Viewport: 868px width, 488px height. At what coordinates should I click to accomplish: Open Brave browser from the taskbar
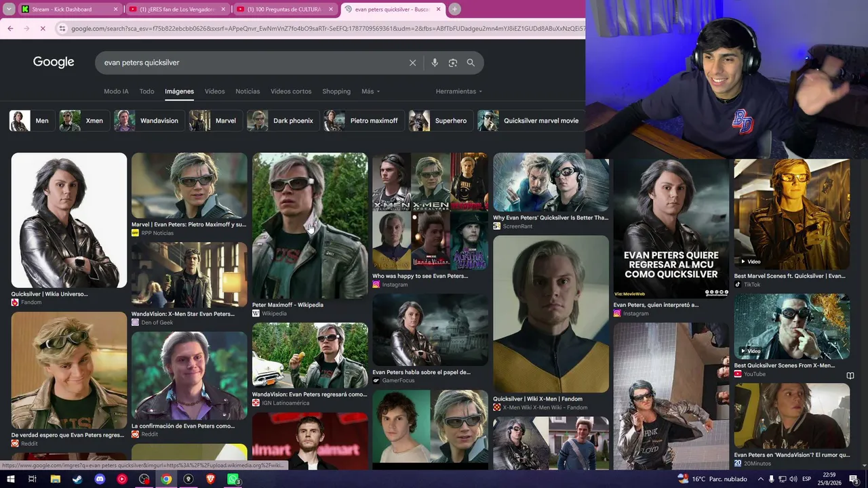(210, 479)
